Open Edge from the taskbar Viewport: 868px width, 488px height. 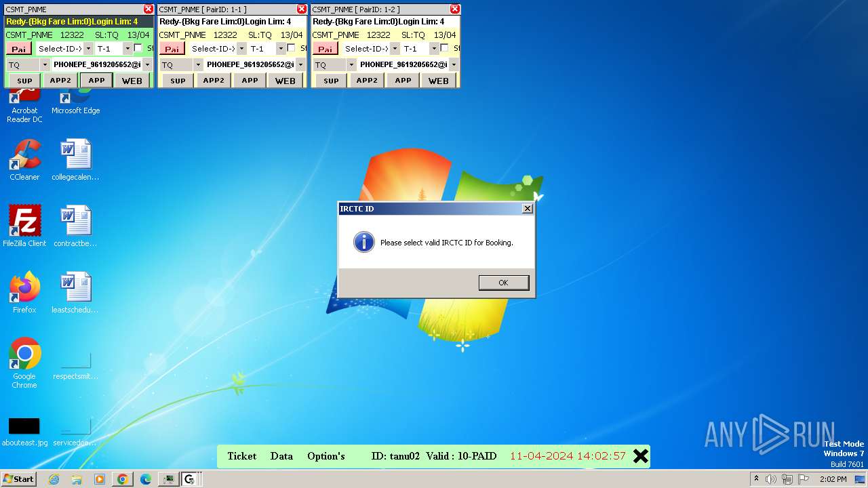point(146,479)
